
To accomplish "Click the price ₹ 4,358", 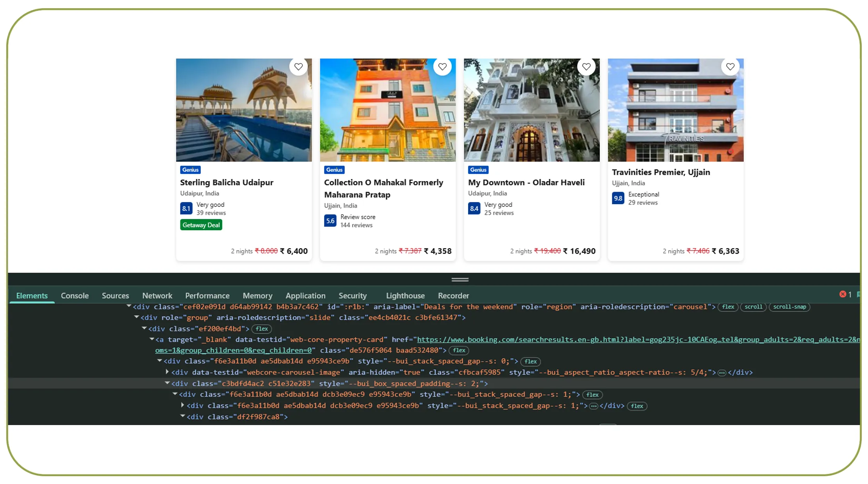I will [x=438, y=251].
